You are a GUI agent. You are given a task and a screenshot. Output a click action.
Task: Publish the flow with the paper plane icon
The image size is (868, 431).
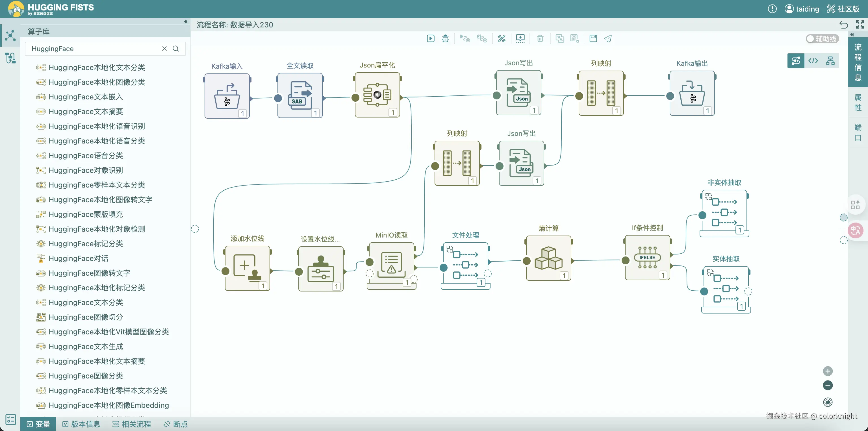[x=608, y=38]
